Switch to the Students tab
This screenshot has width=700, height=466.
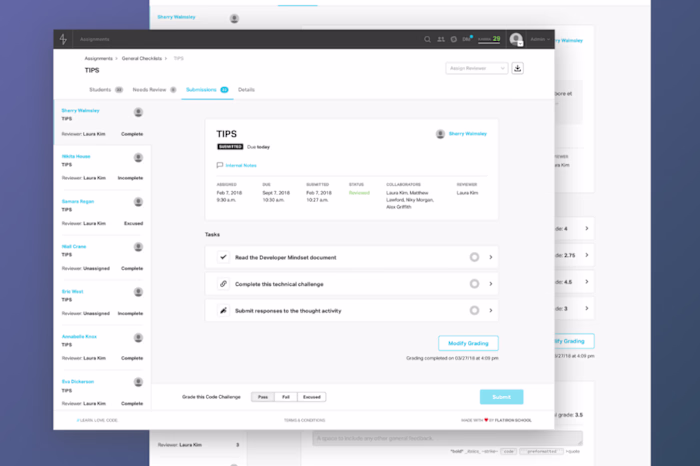coord(106,90)
